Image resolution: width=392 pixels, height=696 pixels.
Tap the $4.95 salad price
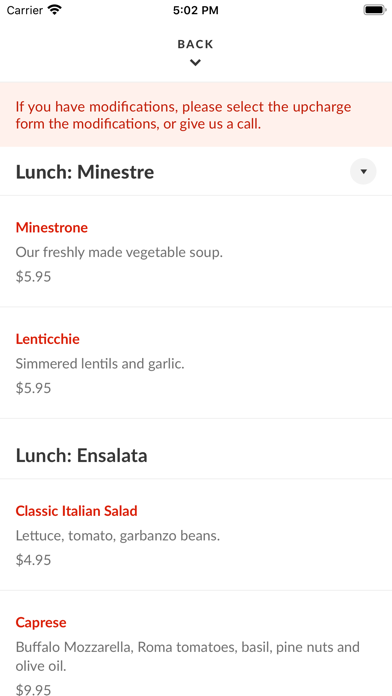click(x=33, y=560)
